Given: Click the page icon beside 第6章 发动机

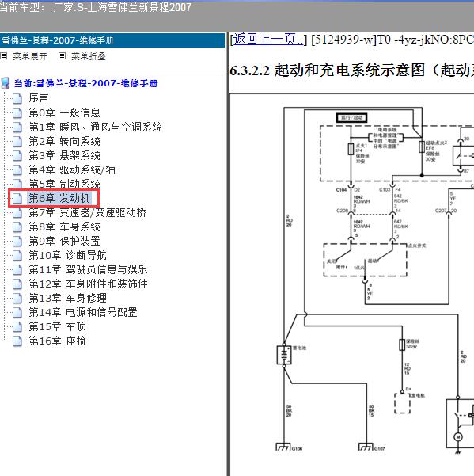Looking at the screenshot, I should click(x=17, y=199).
